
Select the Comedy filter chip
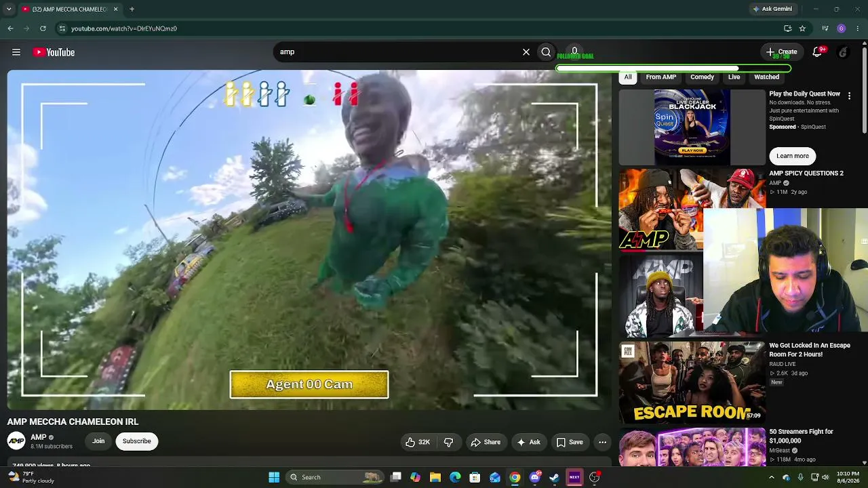pyautogui.click(x=702, y=77)
